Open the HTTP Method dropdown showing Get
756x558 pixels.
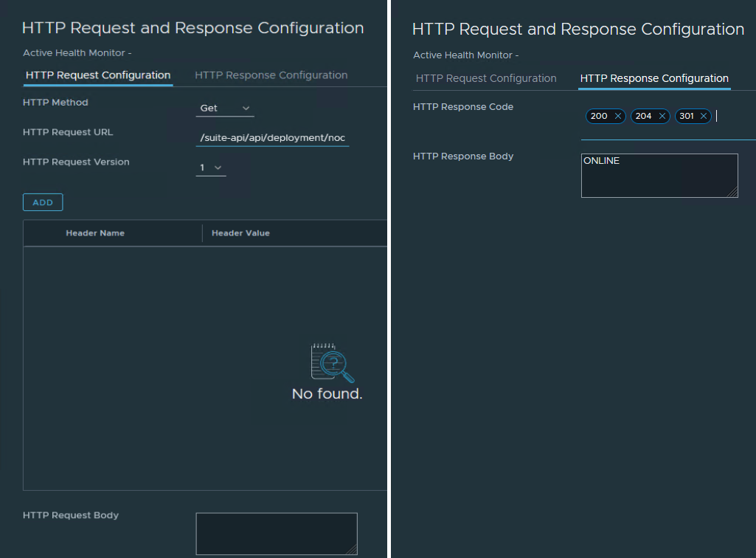point(225,108)
